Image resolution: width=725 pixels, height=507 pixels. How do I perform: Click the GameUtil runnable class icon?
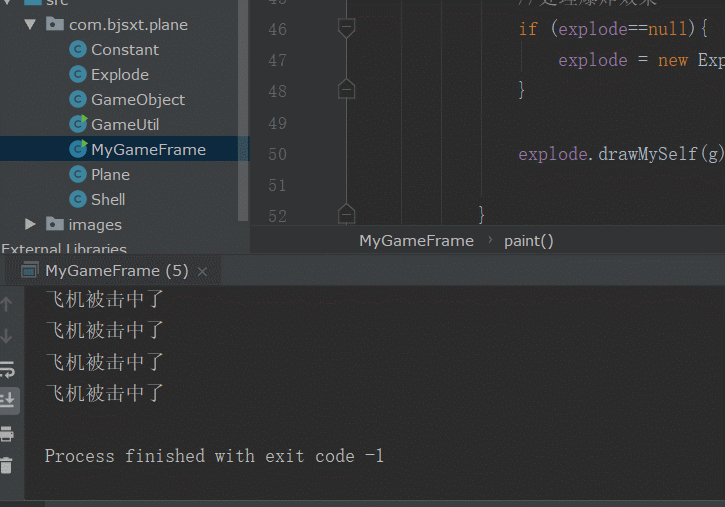click(78, 124)
